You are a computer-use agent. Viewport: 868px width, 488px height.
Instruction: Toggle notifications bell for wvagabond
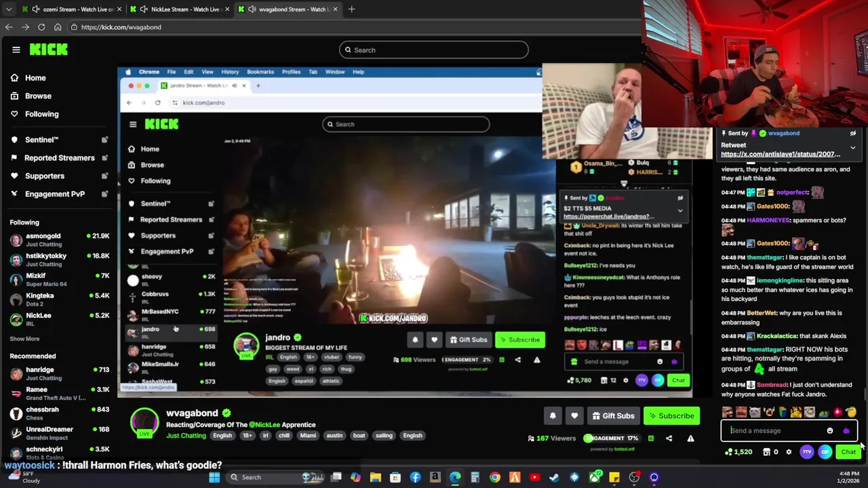[x=553, y=416]
